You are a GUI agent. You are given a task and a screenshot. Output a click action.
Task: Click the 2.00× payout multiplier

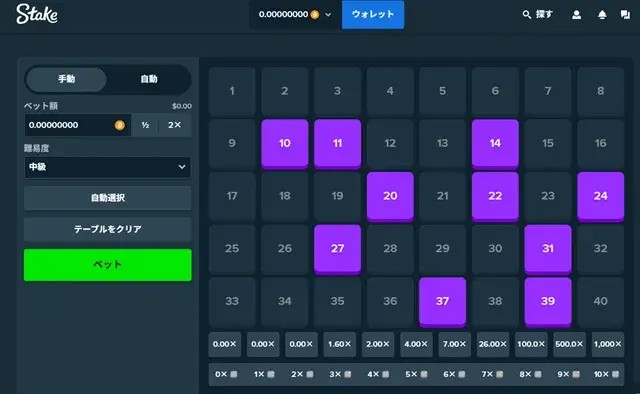click(378, 344)
